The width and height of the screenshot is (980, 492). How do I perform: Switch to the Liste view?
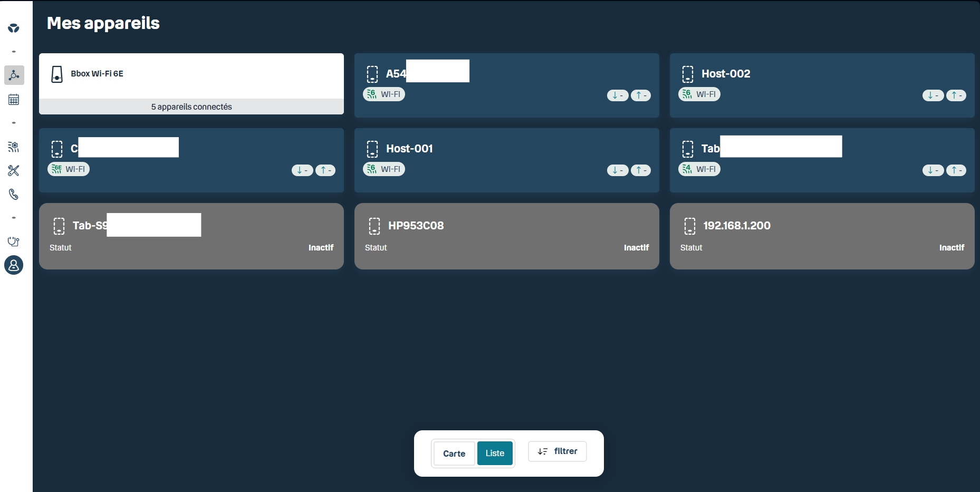tap(495, 454)
